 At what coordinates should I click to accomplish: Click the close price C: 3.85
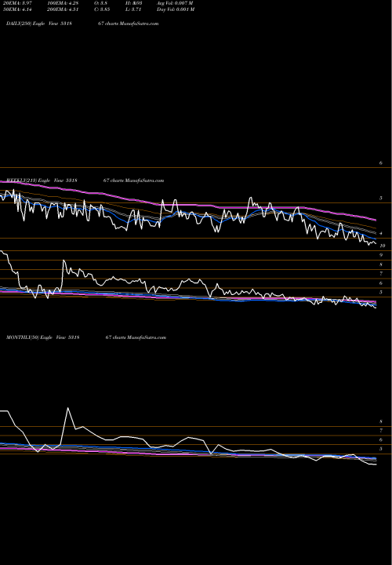102,9
